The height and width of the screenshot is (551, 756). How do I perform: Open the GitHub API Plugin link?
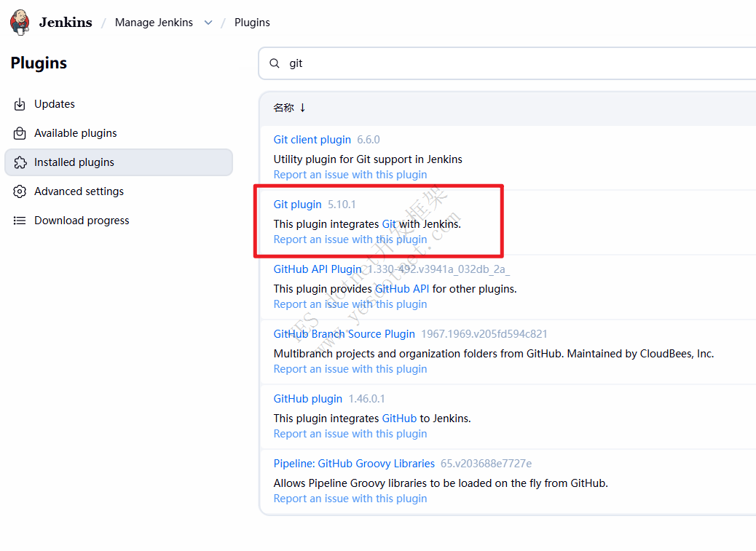pos(318,269)
